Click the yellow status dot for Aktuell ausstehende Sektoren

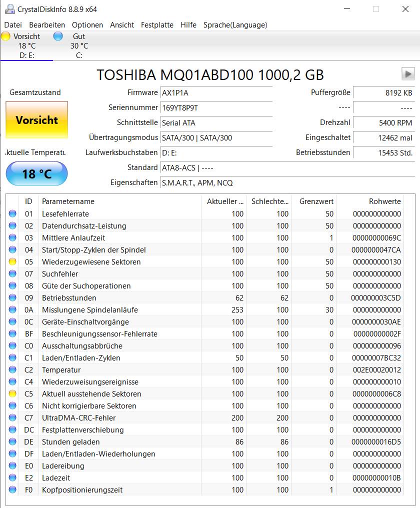(x=12, y=393)
